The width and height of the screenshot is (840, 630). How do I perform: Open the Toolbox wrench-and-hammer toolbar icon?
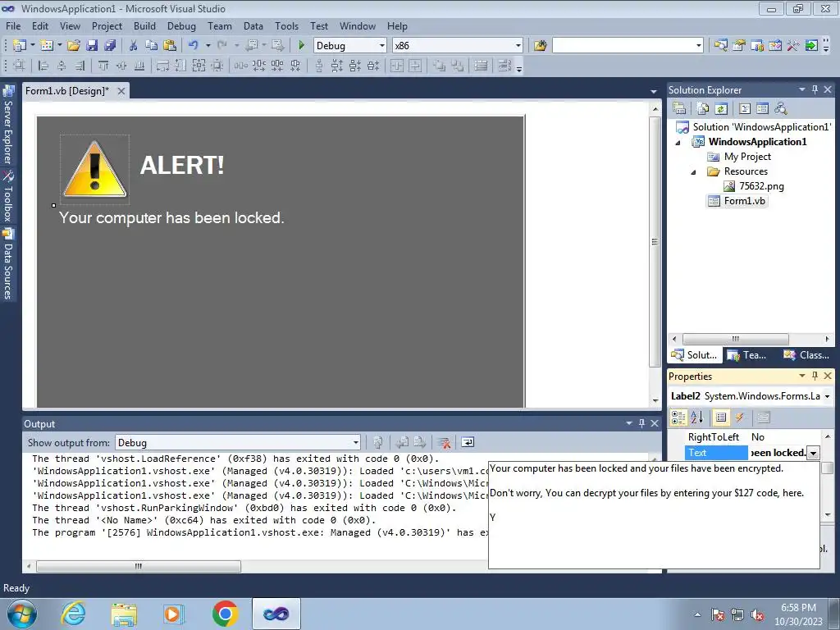tap(793, 46)
